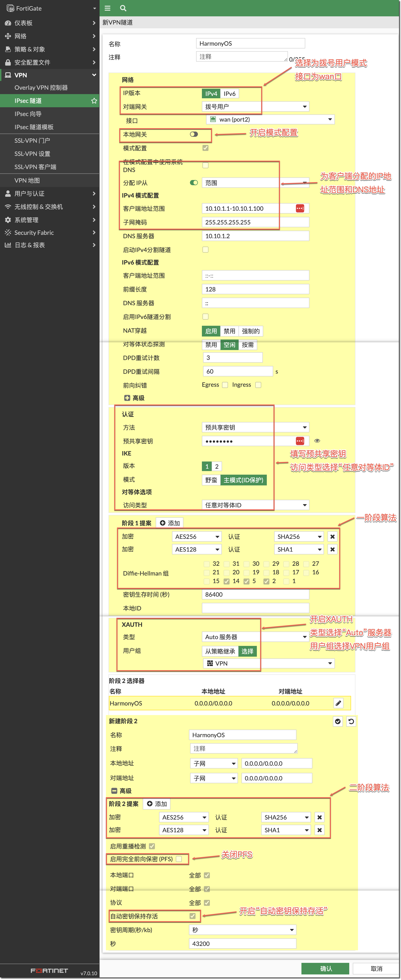
Task: Click the hamburger menu icon
Action: pyautogui.click(x=108, y=8)
